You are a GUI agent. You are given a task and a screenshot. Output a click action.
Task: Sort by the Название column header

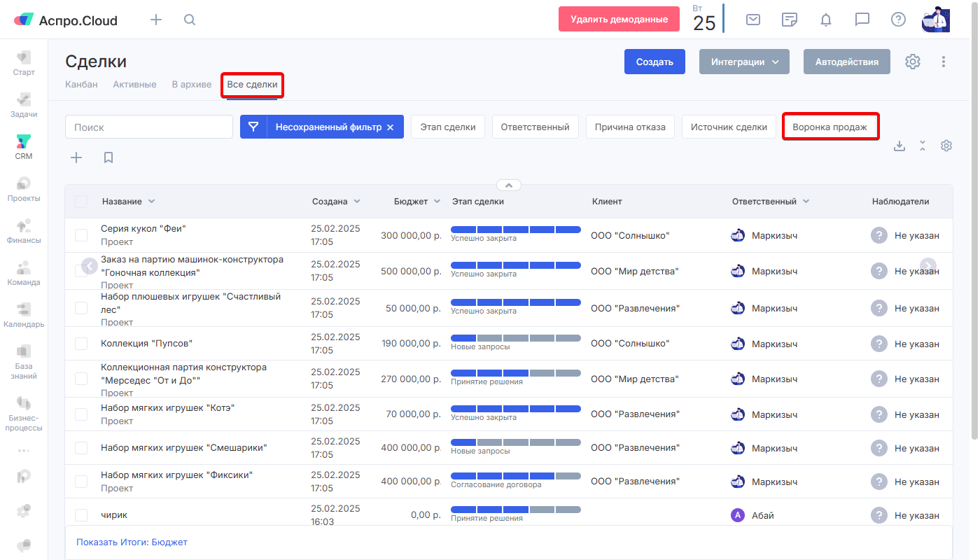click(x=128, y=202)
